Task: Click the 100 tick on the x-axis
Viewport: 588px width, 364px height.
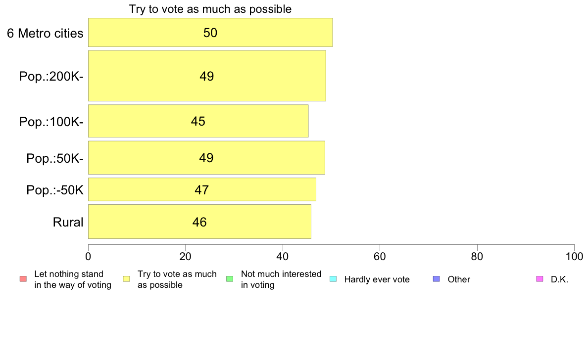Action: coord(574,256)
